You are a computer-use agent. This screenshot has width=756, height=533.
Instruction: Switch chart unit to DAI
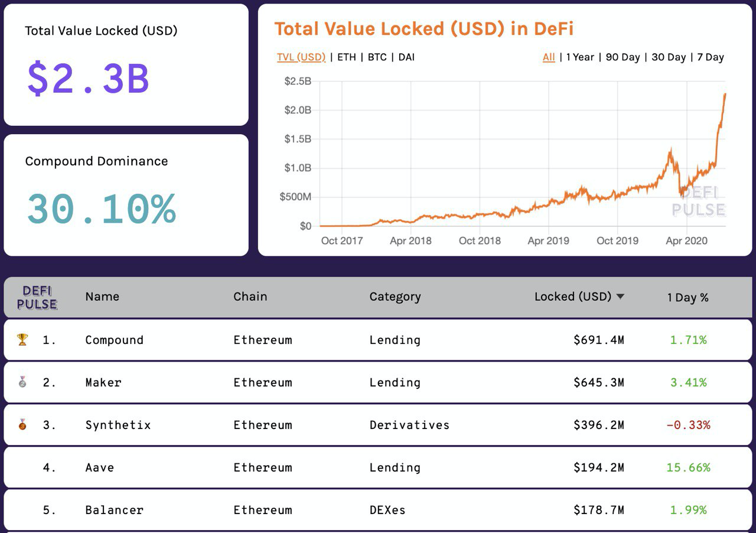406,57
